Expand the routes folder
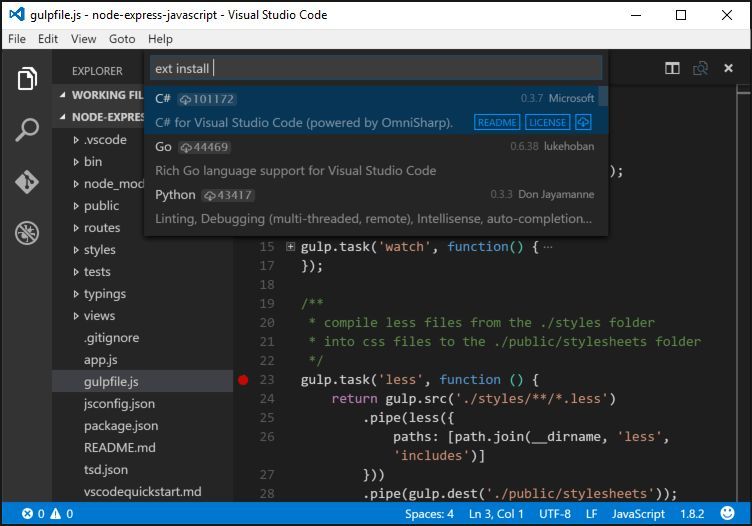 (x=76, y=228)
